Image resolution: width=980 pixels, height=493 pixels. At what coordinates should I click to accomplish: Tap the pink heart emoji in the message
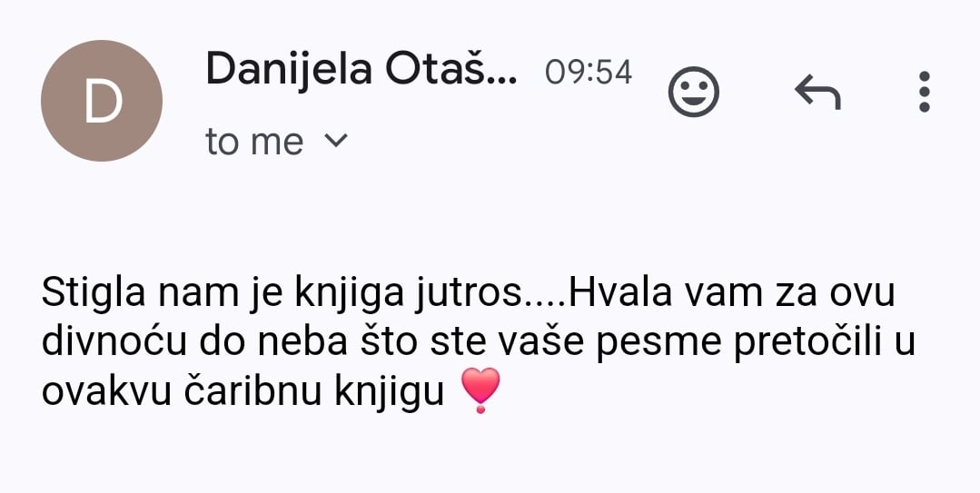click(480, 390)
